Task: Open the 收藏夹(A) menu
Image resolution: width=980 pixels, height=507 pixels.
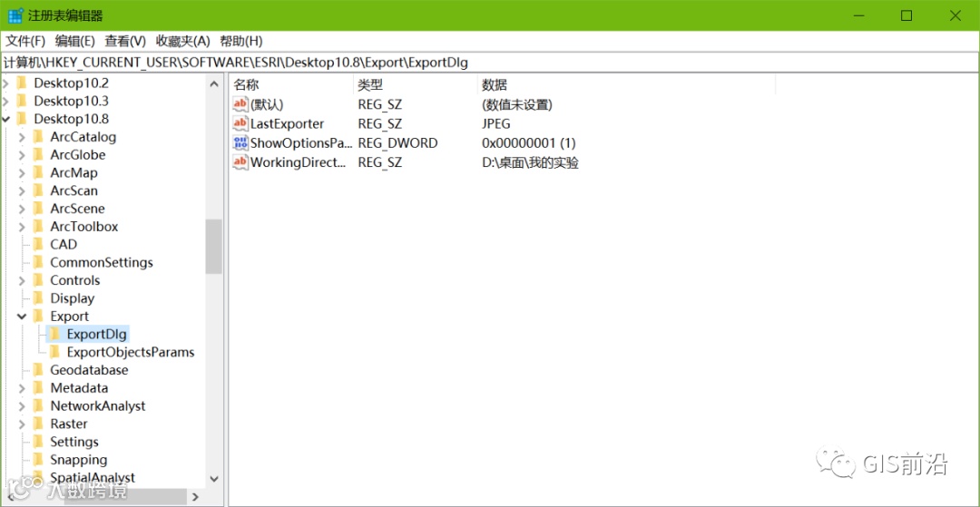Action: pyautogui.click(x=182, y=41)
